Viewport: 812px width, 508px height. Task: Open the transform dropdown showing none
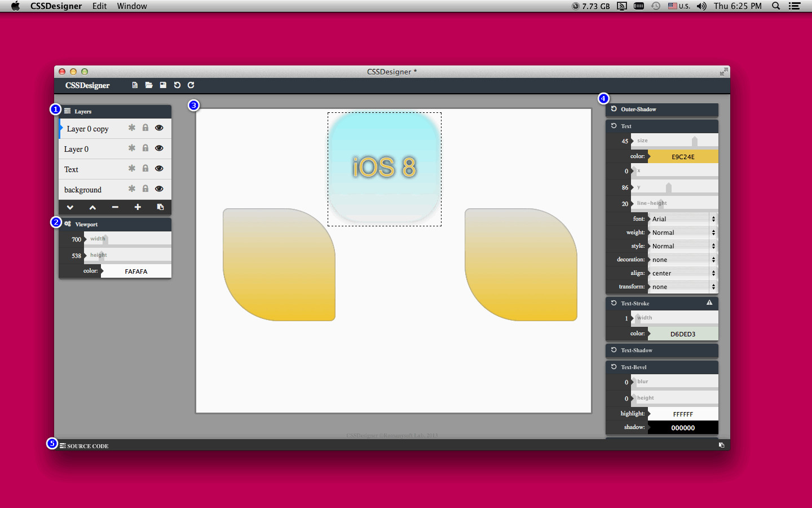click(x=683, y=287)
